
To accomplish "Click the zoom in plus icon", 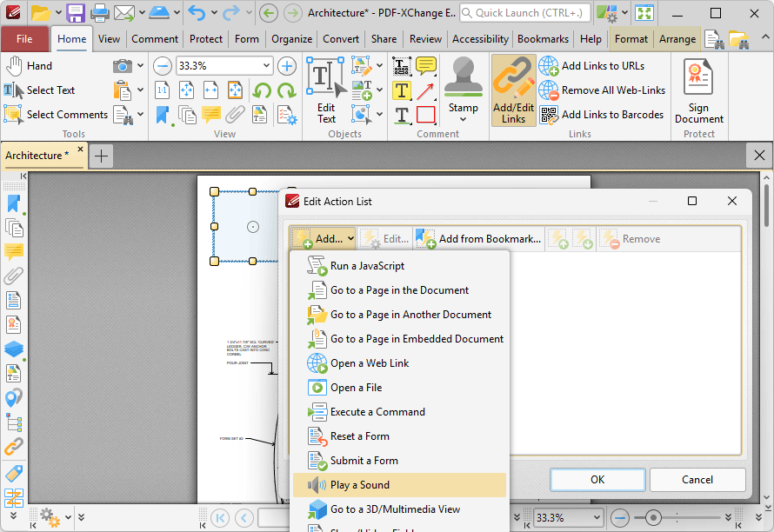I will [287, 66].
